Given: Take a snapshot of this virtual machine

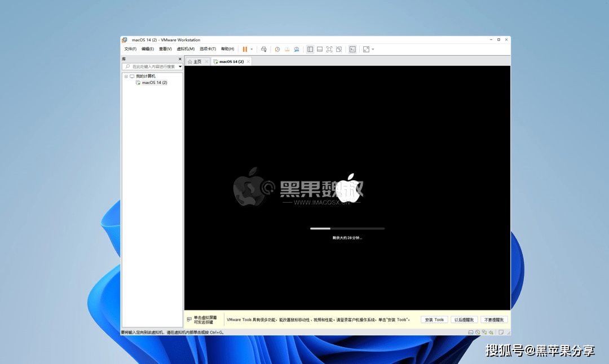Looking at the screenshot, I should point(277,49).
